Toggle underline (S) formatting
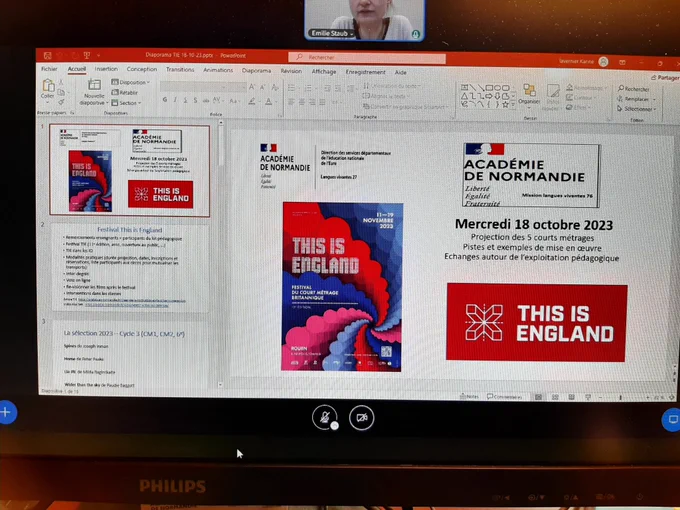The image size is (680, 510). click(x=185, y=101)
